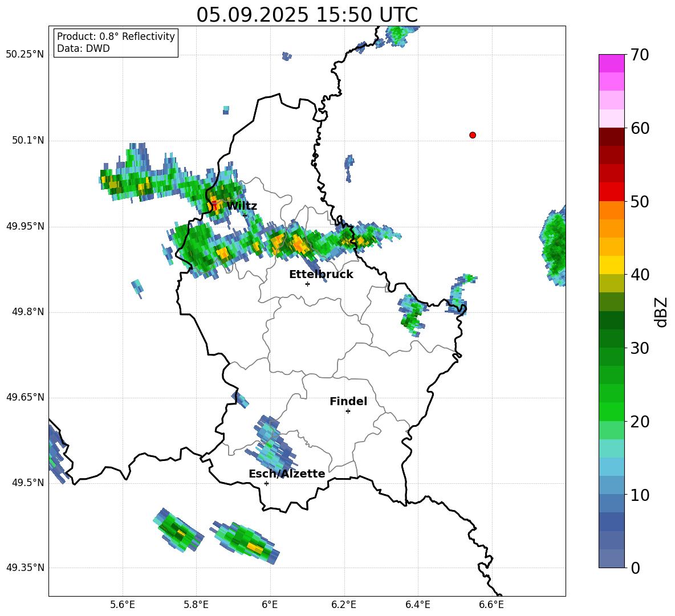The image size is (675, 616).
Task: Pick the dark red swatch below 60 dBZ
Action: click(611, 136)
